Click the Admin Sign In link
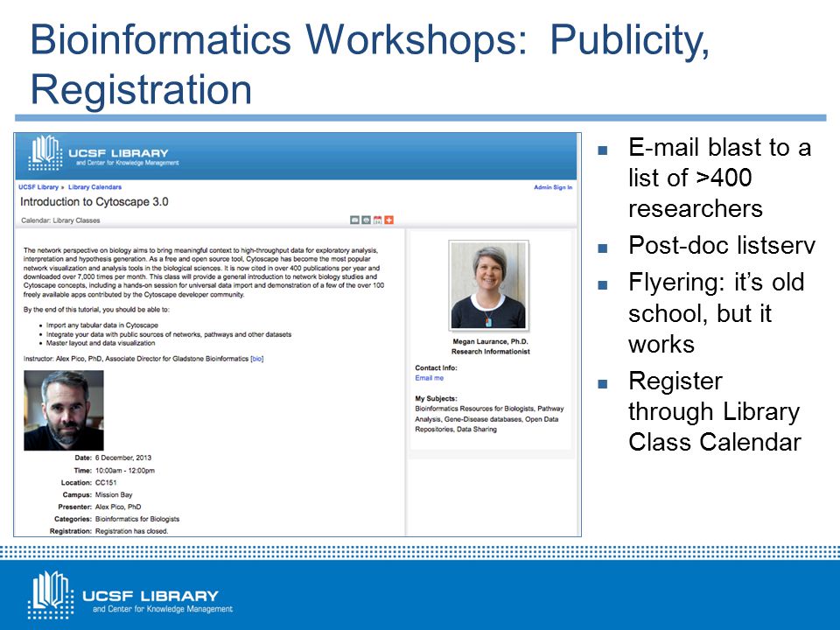Viewport: 840px width, 630px height. 553,187
